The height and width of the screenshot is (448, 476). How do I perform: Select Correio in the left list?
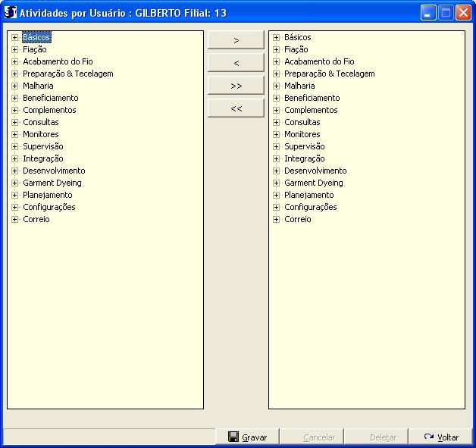coord(36,219)
